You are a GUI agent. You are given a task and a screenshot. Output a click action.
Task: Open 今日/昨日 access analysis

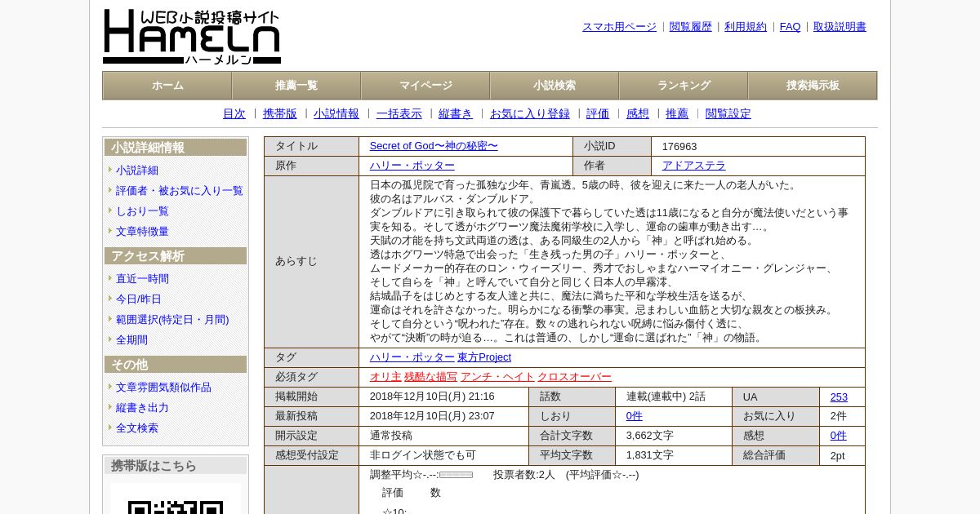(139, 299)
